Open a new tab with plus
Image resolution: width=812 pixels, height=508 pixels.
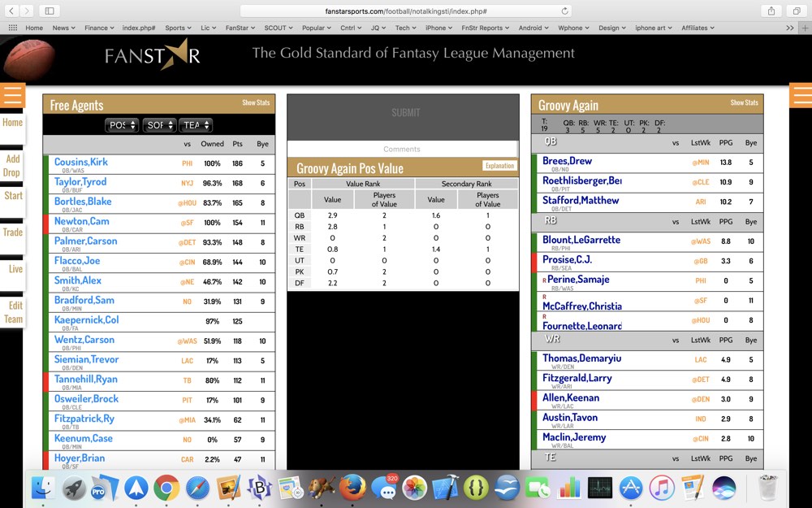point(805,28)
